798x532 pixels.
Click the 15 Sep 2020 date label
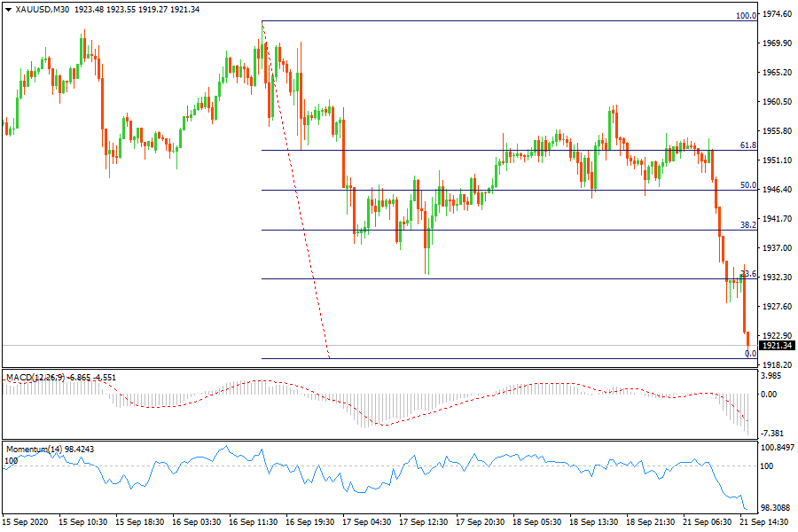click(x=27, y=522)
